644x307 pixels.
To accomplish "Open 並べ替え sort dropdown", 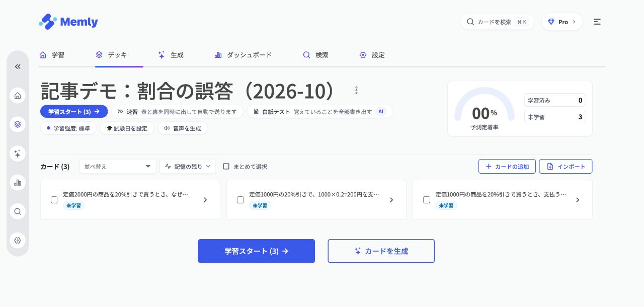I will point(118,167).
